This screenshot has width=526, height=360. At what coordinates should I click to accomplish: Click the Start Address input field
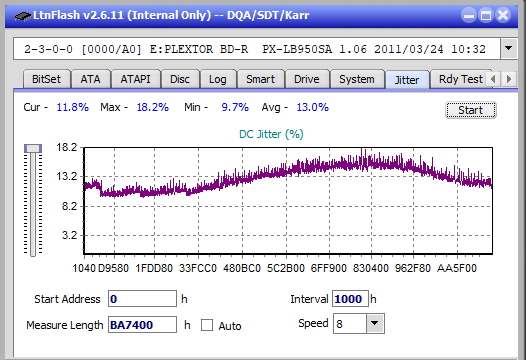point(142,299)
